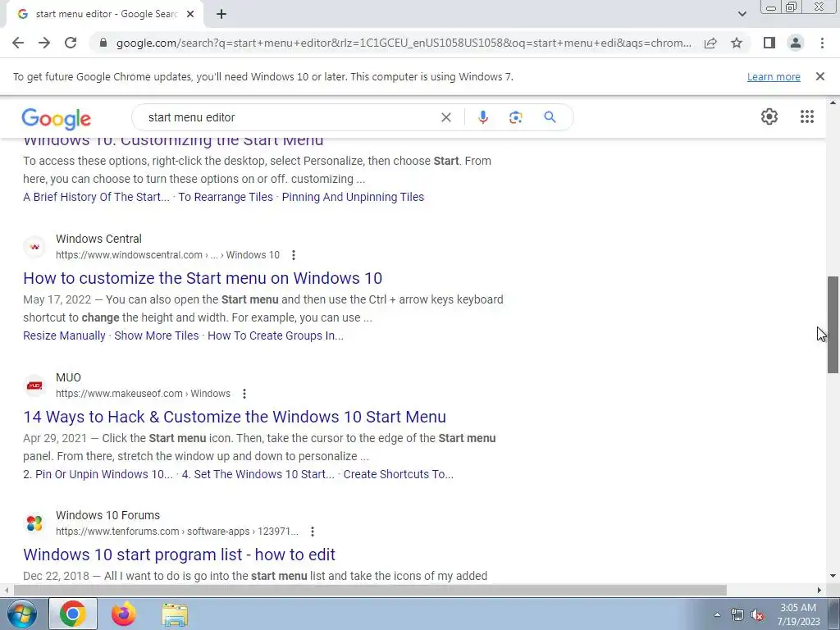
Task: Open tenforums result options menu
Action: [x=313, y=532]
